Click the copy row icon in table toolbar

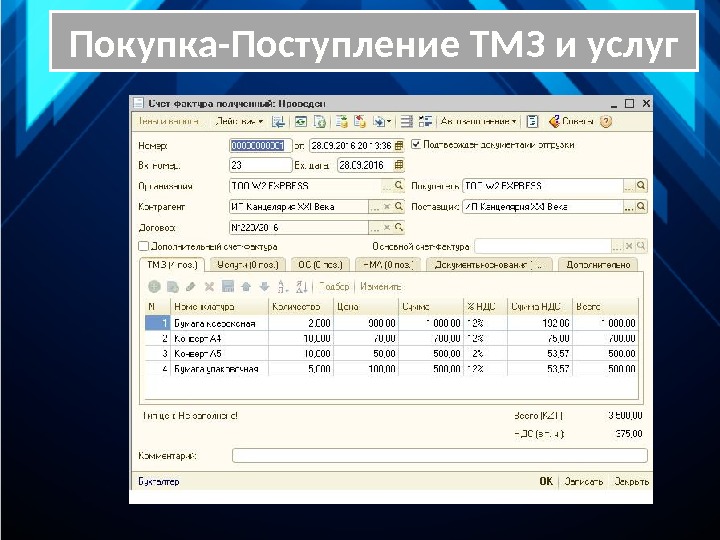[x=173, y=287]
